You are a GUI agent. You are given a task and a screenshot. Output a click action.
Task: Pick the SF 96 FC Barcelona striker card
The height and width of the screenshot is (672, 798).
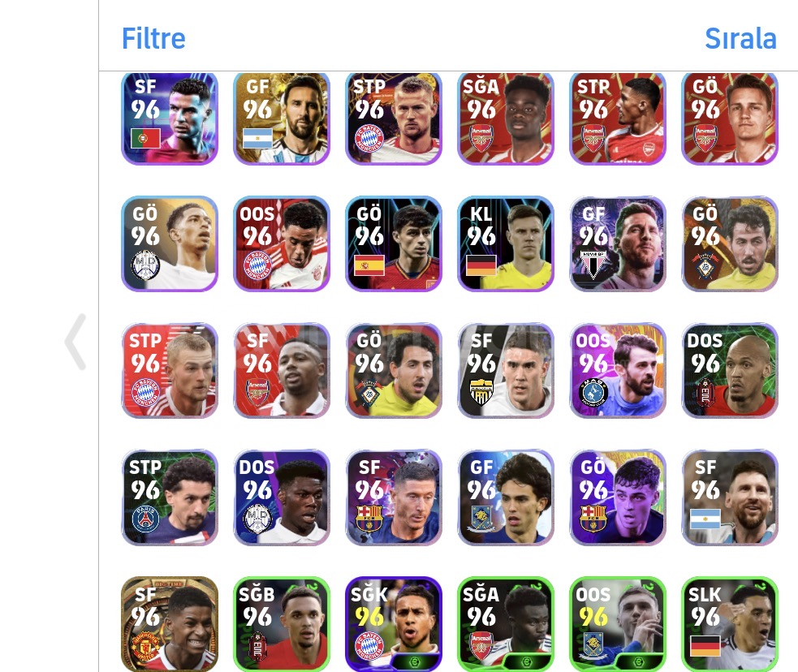394,497
